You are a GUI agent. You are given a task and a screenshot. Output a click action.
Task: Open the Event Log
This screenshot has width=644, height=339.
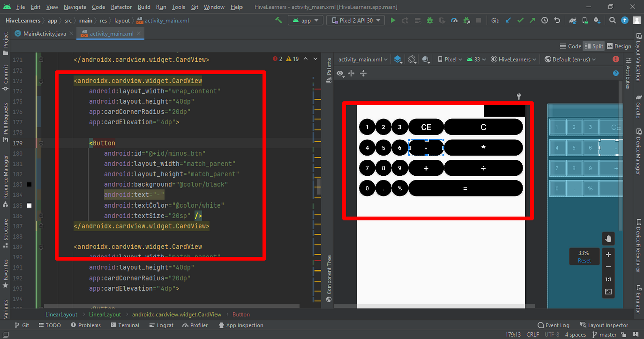coord(553,325)
